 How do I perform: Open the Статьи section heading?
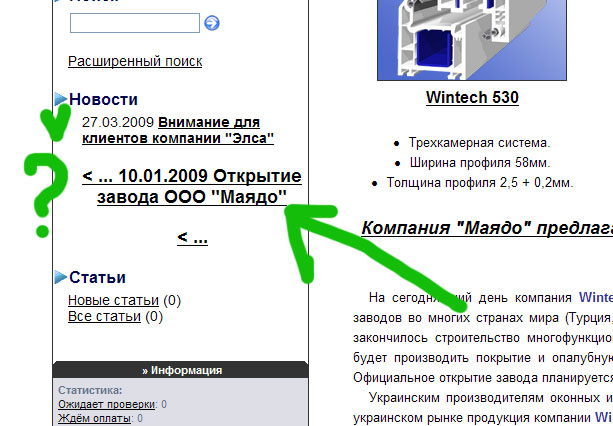click(97, 277)
